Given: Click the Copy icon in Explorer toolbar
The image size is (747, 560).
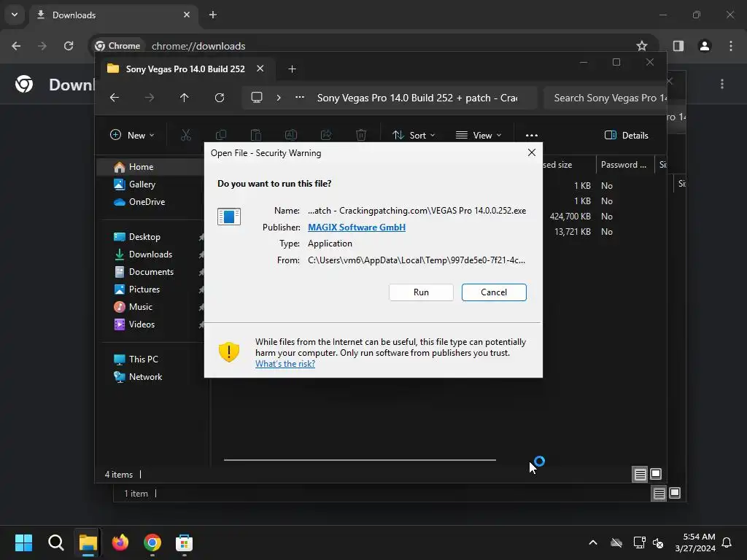Looking at the screenshot, I should pos(221,135).
